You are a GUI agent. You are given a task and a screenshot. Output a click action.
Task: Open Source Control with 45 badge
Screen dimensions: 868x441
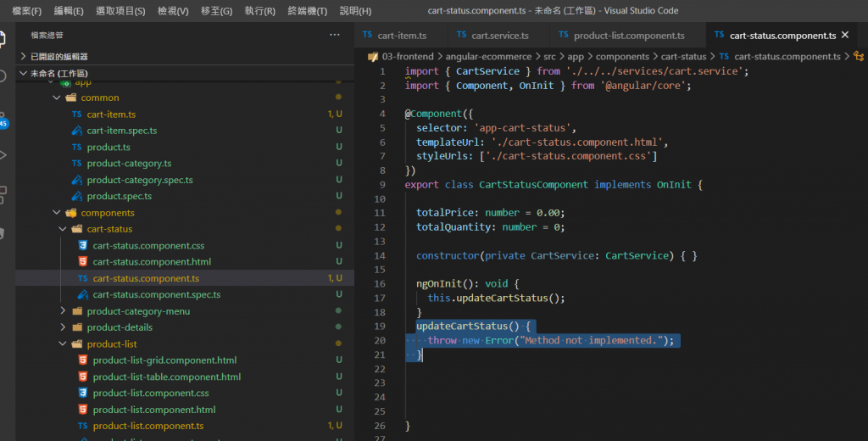tap(3, 117)
